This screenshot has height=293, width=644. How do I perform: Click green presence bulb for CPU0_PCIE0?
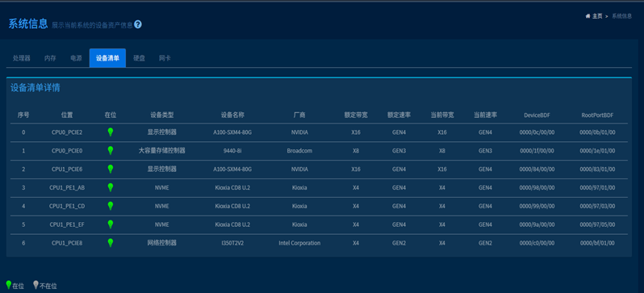click(110, 150)
